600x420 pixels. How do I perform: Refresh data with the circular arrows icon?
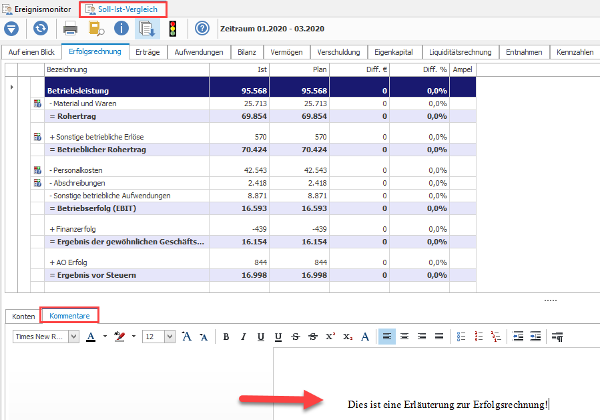coord(41,29)
